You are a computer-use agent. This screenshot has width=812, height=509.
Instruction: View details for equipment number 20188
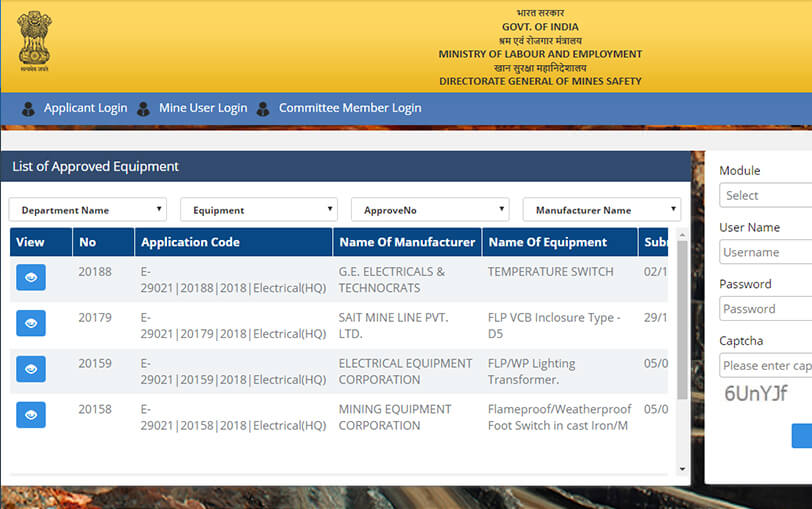pos(31,278)
